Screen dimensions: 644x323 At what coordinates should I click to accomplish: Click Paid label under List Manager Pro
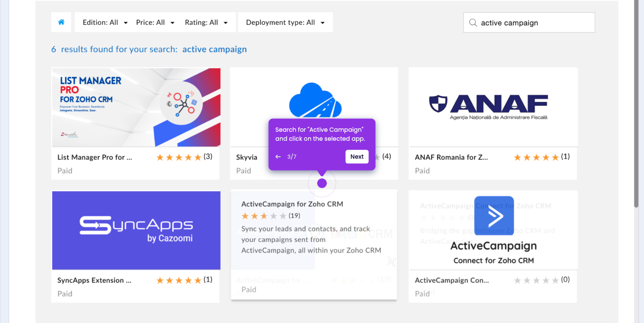[65, 171]
